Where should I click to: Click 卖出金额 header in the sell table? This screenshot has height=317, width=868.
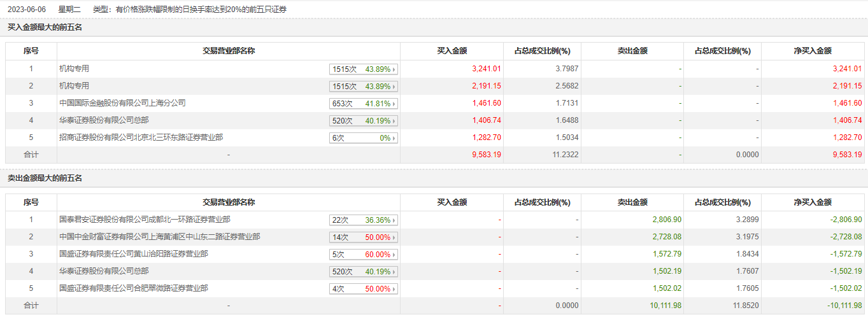[632, 202]
